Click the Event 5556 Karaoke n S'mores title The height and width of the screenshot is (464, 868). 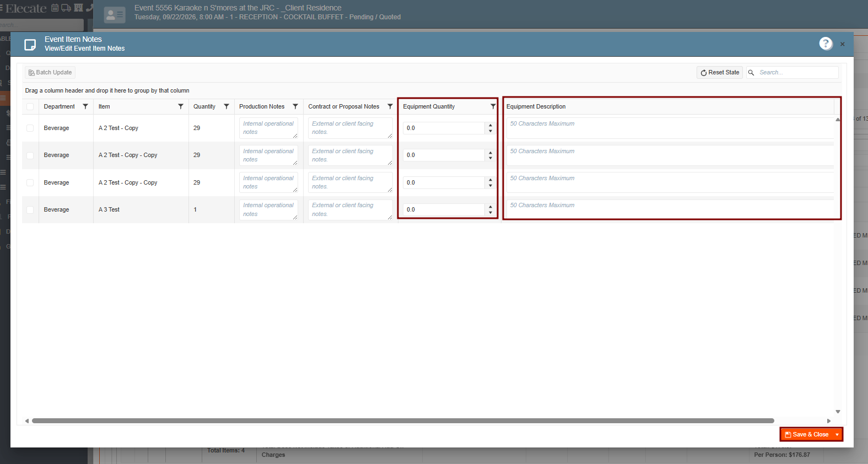[238, 8]
